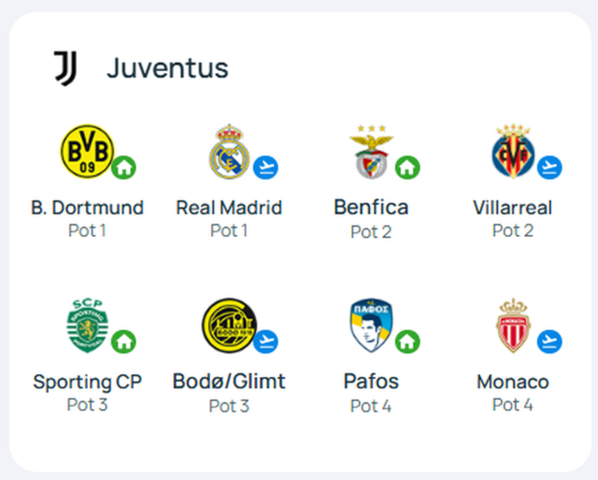Open the Real Madrid crest
This screenshot has height=480, width=598.
(x=229, y=151)
